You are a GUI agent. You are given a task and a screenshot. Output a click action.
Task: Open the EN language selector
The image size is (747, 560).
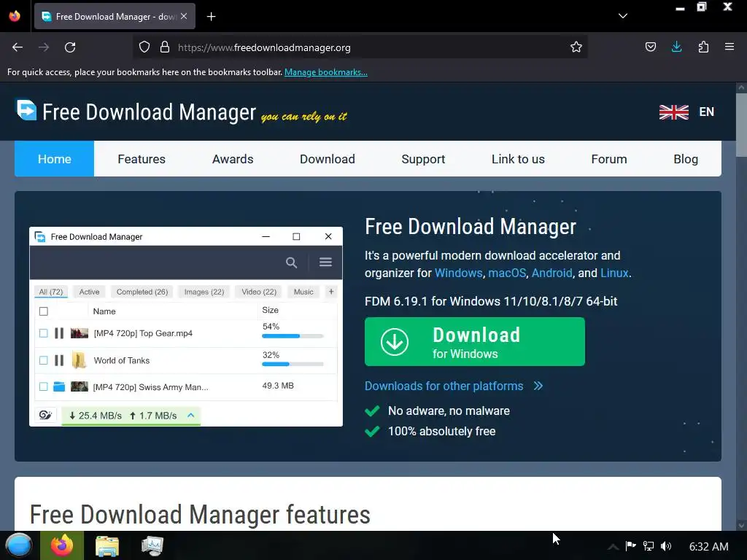point(706,112)
